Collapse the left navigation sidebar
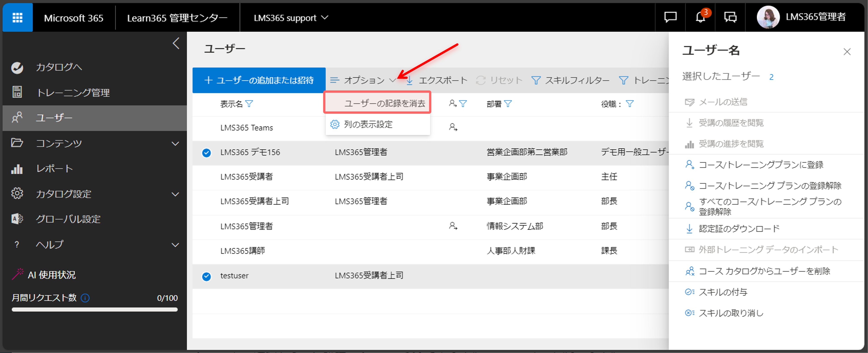This screenshot has height=353, width=868. click(176, 43)
